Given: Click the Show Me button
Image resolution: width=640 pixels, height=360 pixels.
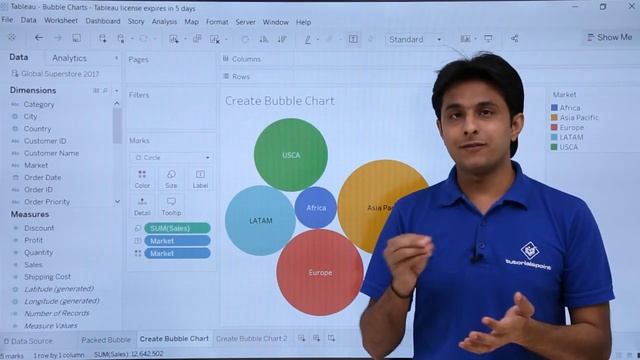Looking at the screenshot, I should [x=609, y=37].
